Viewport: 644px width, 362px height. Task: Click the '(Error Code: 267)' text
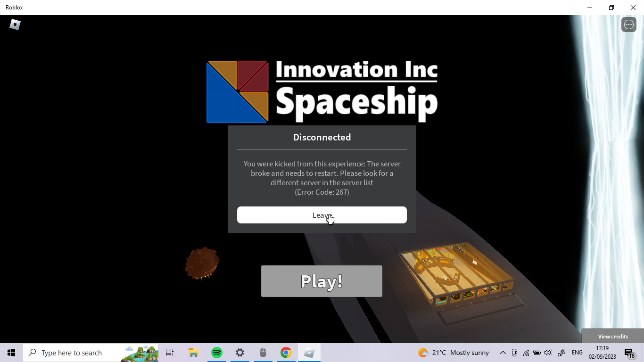point(322,192)
